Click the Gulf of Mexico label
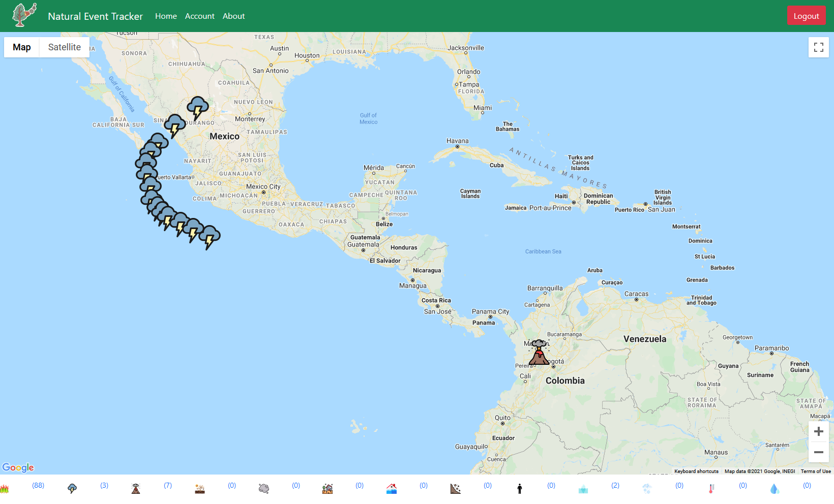This screenshot has height=504, width=834. [x=369, y=118]
